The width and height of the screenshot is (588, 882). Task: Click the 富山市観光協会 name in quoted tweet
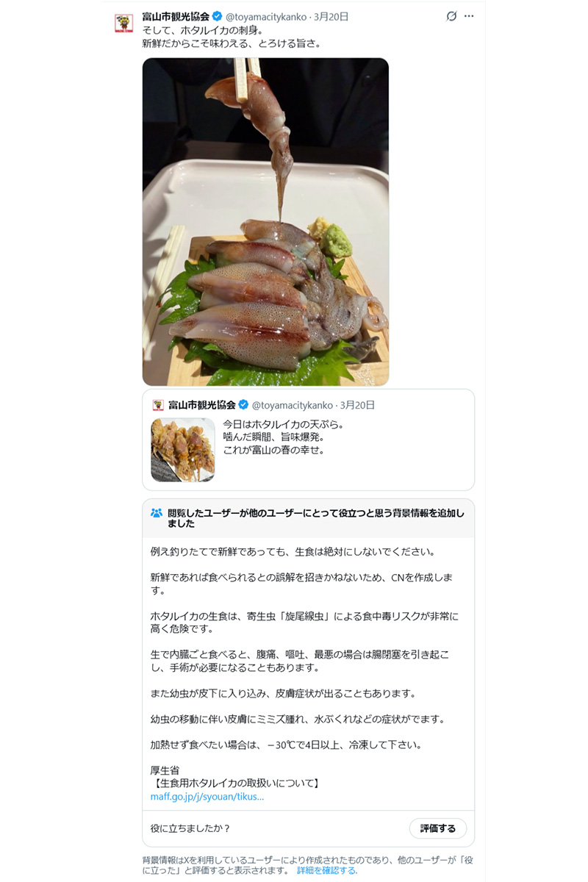[x=202, y=405]
